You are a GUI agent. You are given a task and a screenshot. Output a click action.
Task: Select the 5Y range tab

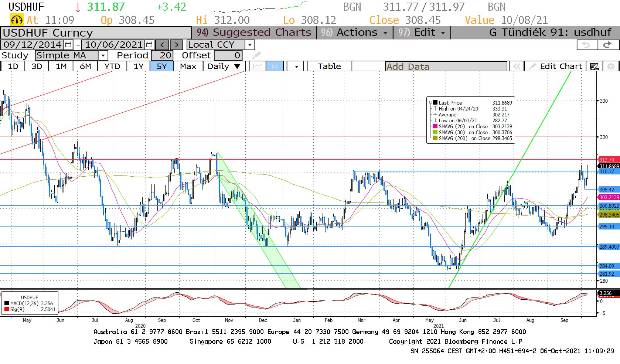click(162, 67)
